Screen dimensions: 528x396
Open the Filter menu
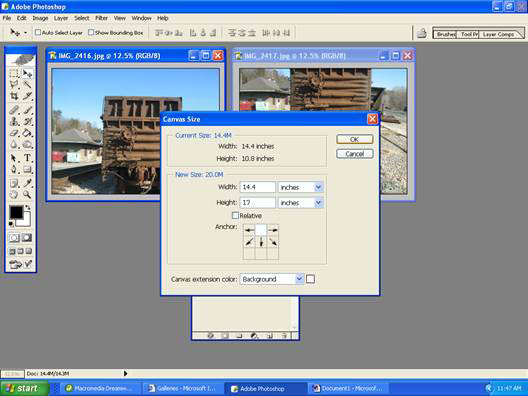(101, 18)
